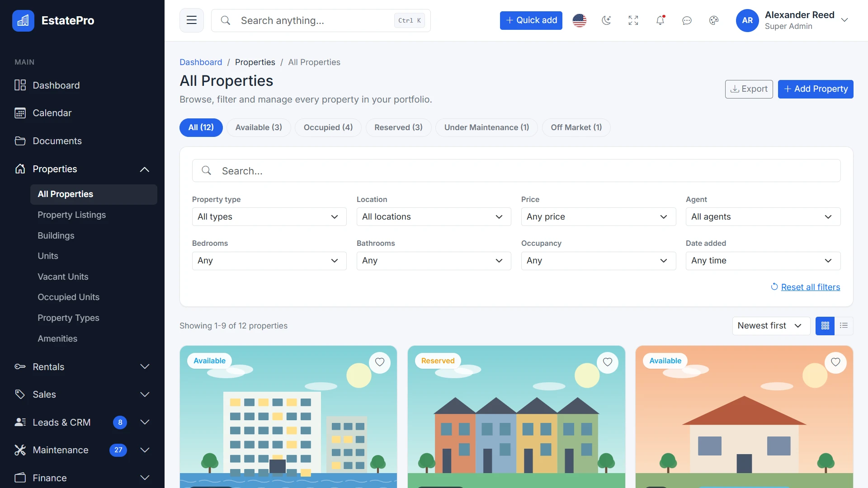Screen dimensions: 868x488
Task: Click the EstatePro logo icon
Action: 23,20
